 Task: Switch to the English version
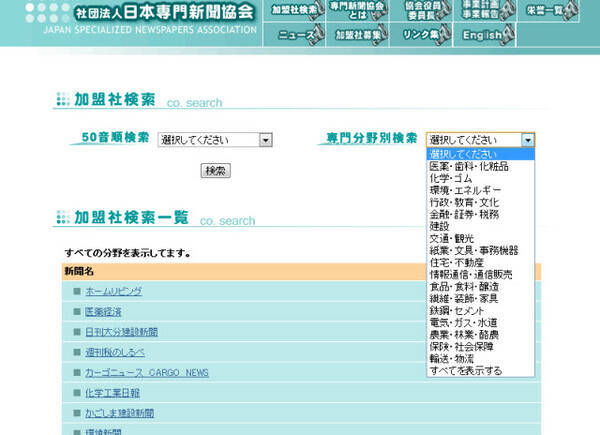(486, 35)
